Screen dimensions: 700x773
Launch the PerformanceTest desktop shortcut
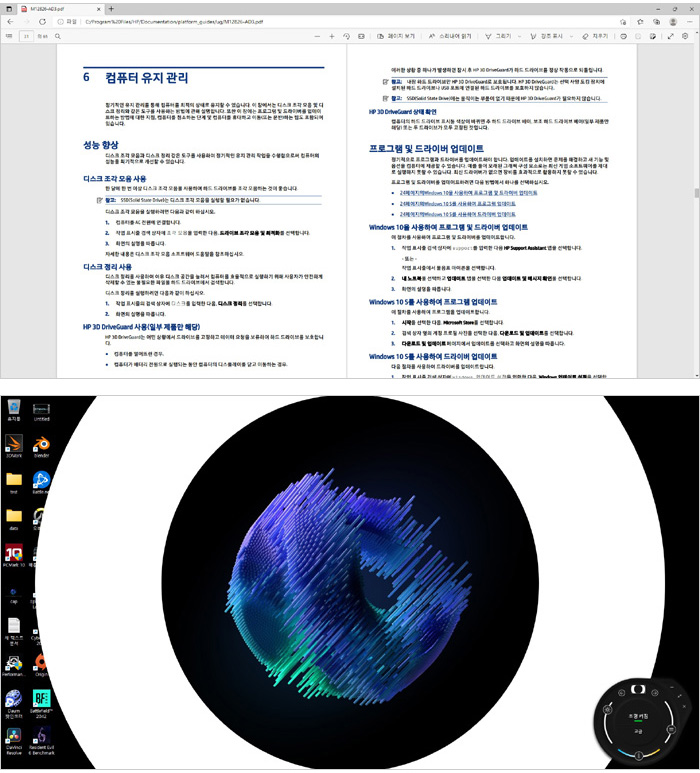click(14, 665)
